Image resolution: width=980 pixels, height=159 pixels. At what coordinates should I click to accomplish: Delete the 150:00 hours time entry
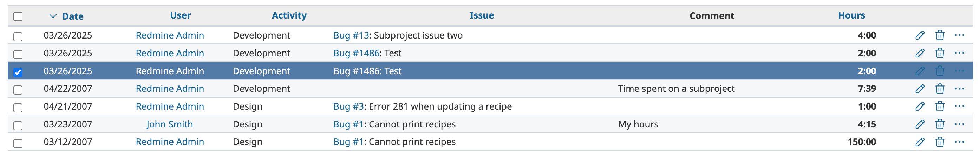click(940, 142)
